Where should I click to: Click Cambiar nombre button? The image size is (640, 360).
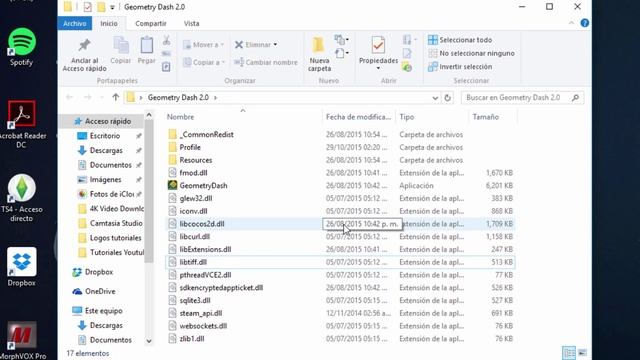click(x=266, y=62)
